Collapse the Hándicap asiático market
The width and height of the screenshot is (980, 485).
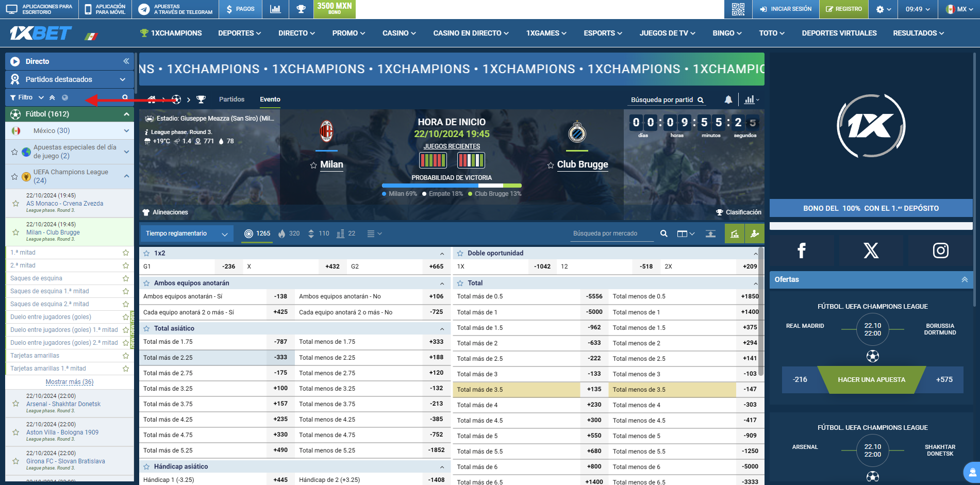(x=442, y=467)
